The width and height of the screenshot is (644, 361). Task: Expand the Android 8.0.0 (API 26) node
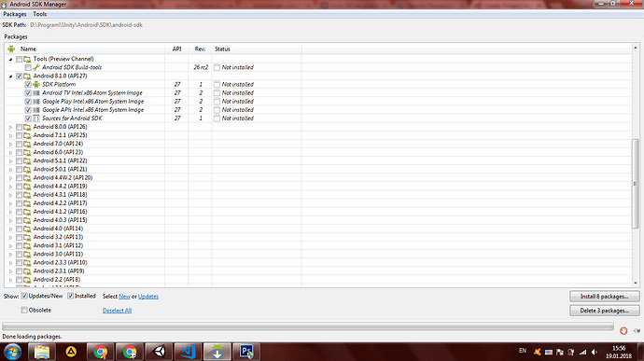(x=10, y=127)
